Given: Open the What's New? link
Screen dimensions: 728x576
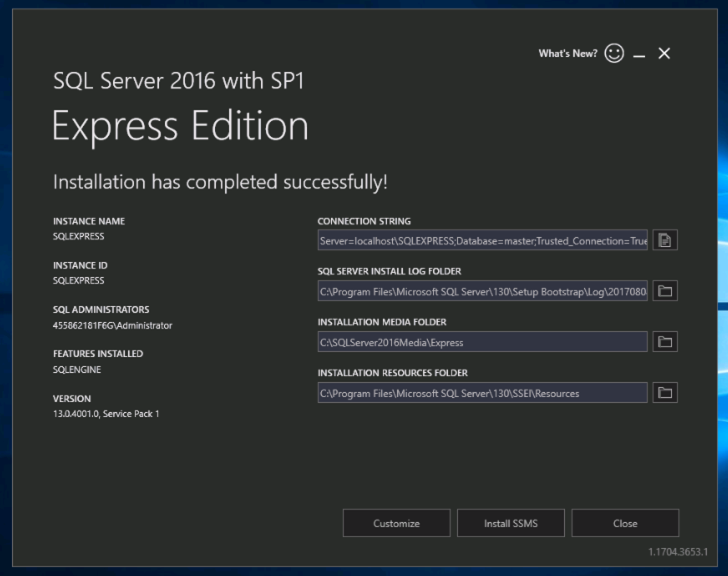Looking at the screenshot, I should click(567, 53).
